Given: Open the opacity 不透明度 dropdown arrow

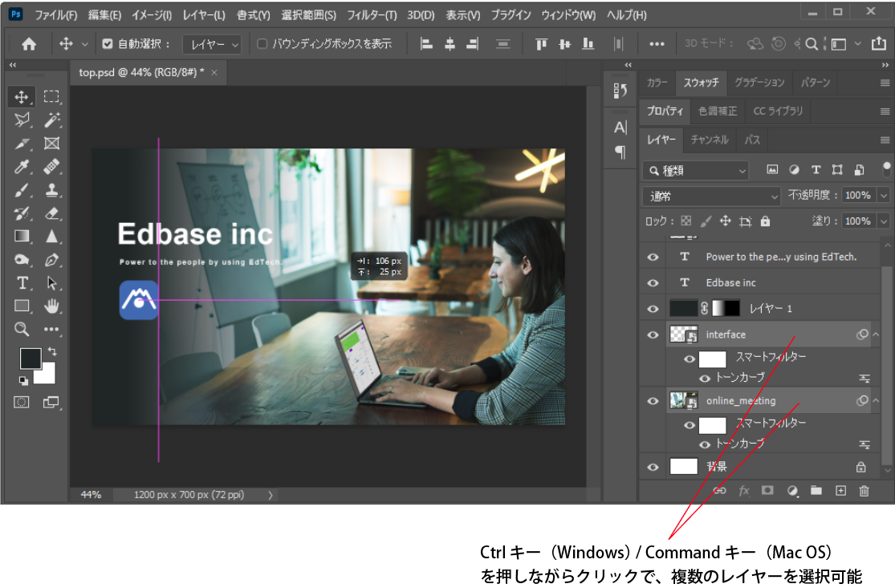Looking at the screenshot, I should pyautogui.click(x=884, y=196).
